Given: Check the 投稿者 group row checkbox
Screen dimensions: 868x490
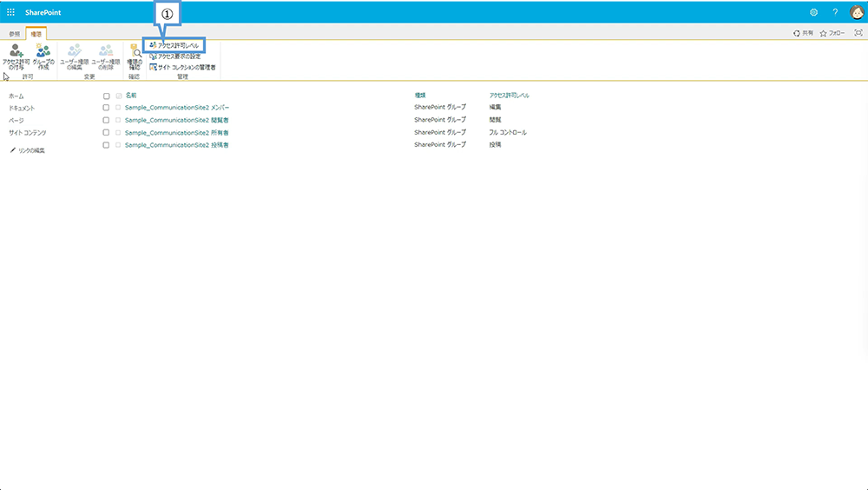Looking at the screenshot, I should coord(106,145).
